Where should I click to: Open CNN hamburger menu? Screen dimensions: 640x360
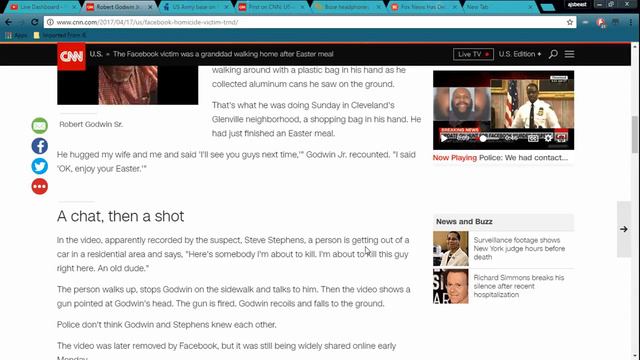coord(569,54)
